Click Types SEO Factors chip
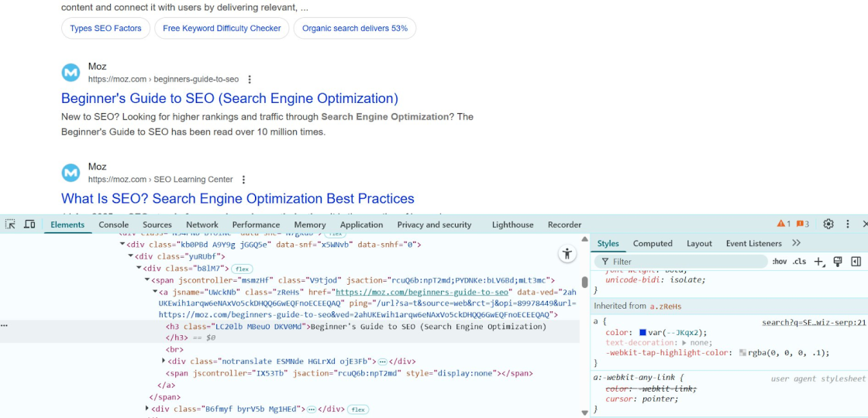This screenshot has width=868, height=418. 105,28
